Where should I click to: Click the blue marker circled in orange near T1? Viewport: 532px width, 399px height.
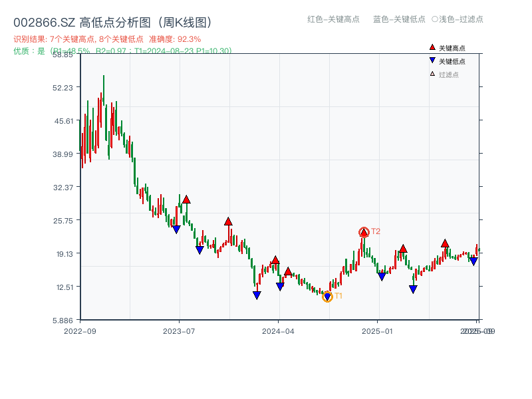[x=327, y=297]
